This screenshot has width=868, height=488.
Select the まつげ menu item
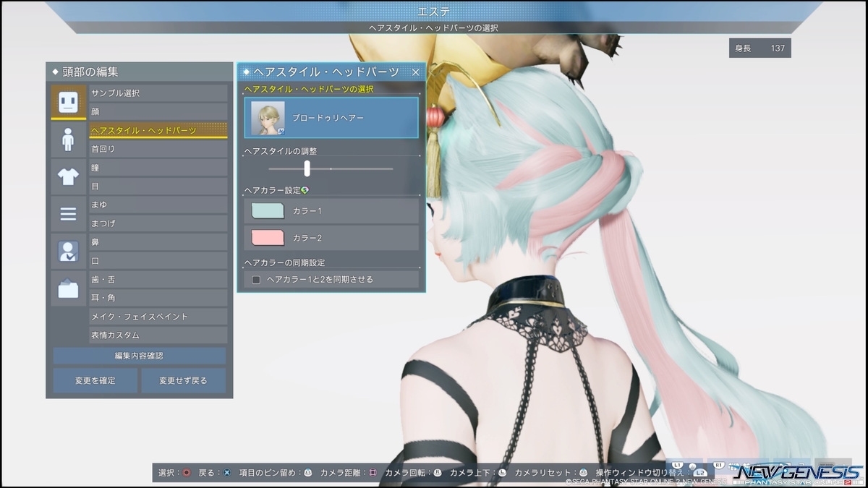(158, 223)
